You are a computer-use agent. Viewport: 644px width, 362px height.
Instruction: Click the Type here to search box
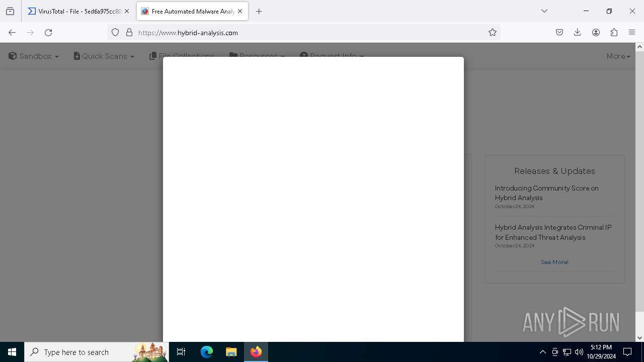click(97, 352)
